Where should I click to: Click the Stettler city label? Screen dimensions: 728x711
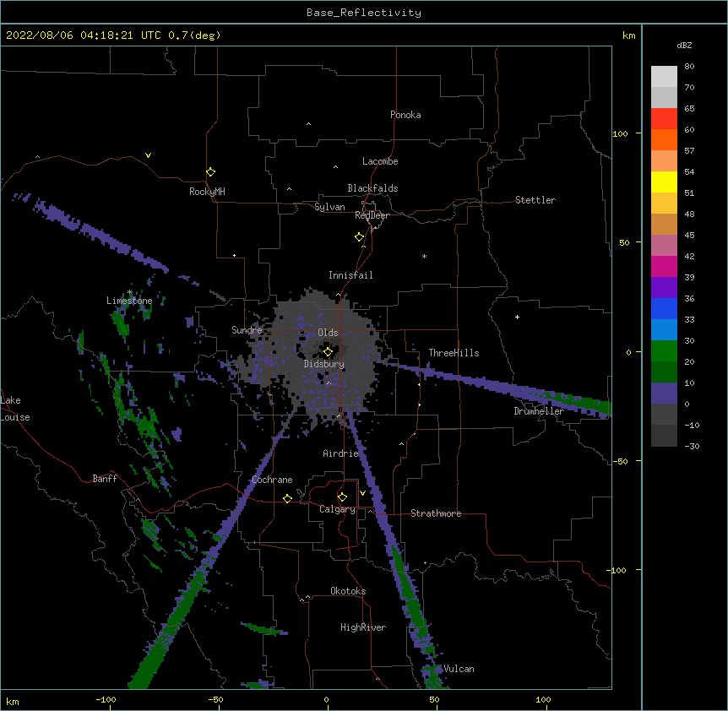point(535,200)
